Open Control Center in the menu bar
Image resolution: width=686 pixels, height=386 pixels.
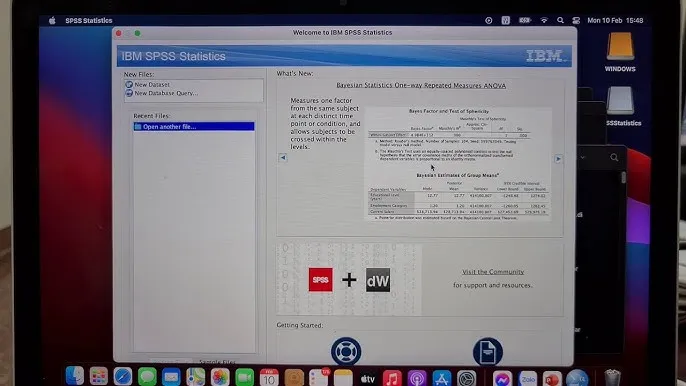tap(576, 20)
